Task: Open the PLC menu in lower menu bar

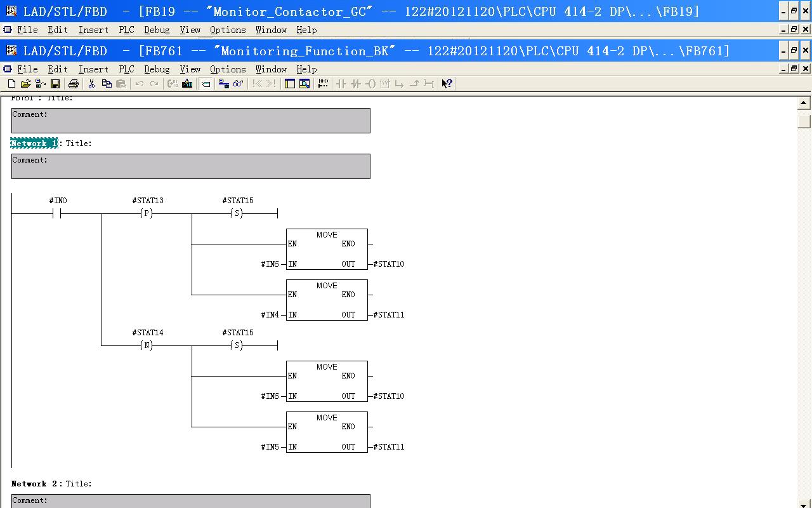Action: [x=126, y=69]
